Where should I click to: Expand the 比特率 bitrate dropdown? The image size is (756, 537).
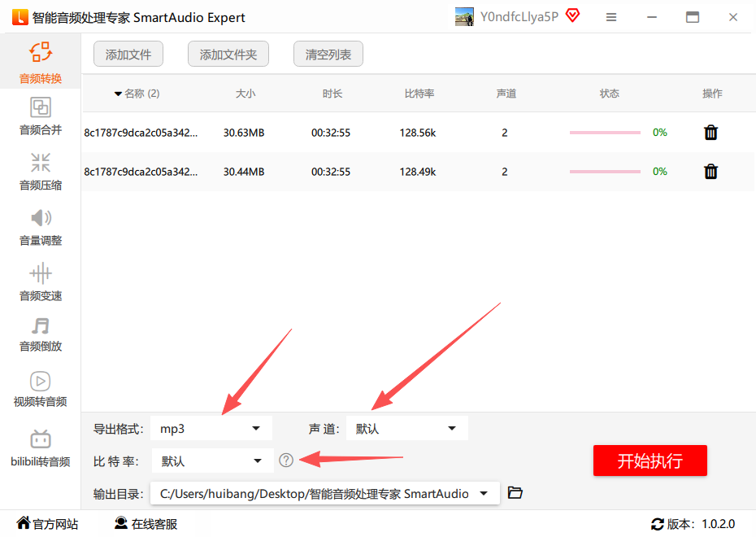tap(213, 461)
